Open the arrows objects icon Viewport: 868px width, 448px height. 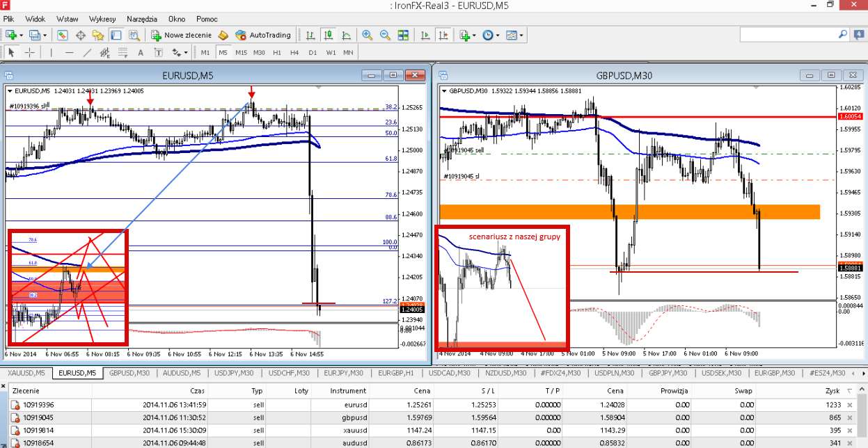coord(176,52)
